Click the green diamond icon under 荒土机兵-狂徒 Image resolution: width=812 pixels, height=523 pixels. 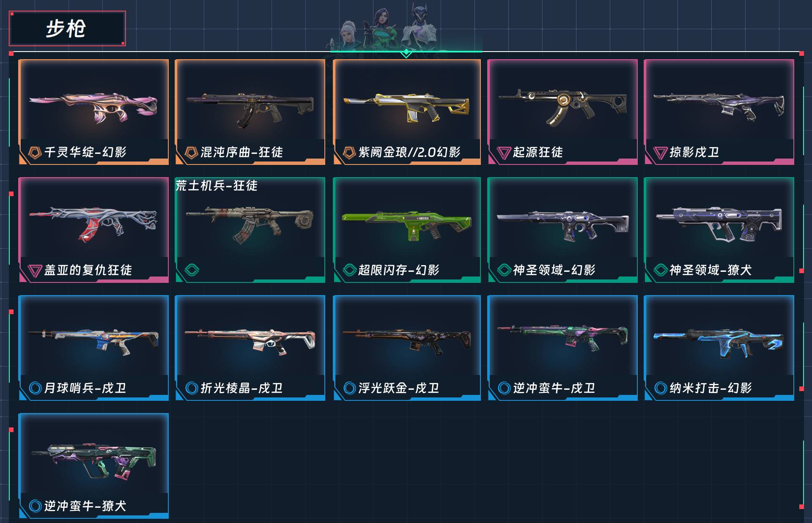click(192, 270)
